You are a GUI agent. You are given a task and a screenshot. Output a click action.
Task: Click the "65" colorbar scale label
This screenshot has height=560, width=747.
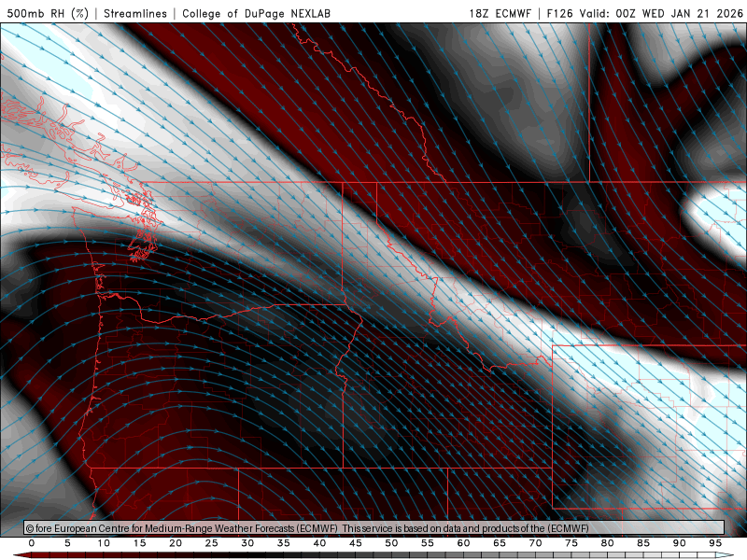click(500, 543)
